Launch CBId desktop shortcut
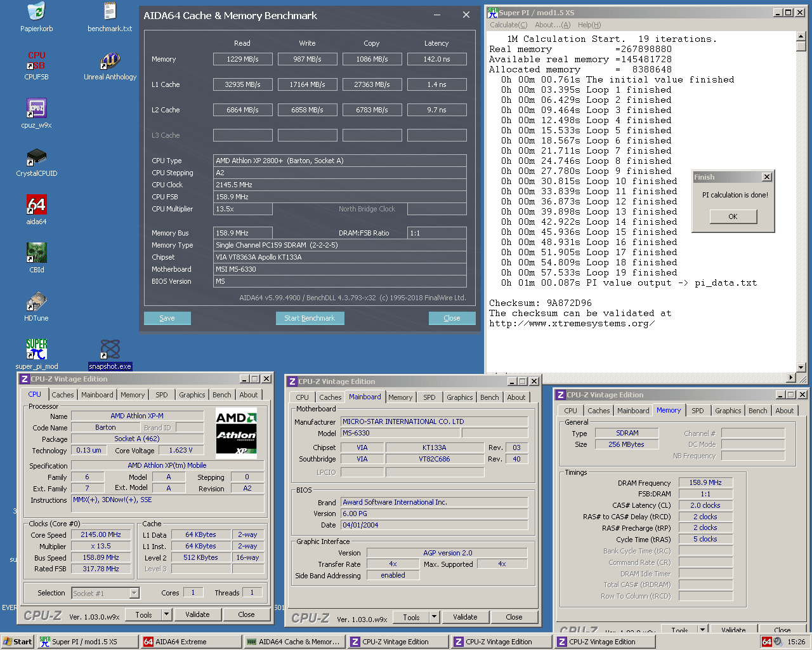This screenshot has width=812, height=650. click(x=37, y=258)
